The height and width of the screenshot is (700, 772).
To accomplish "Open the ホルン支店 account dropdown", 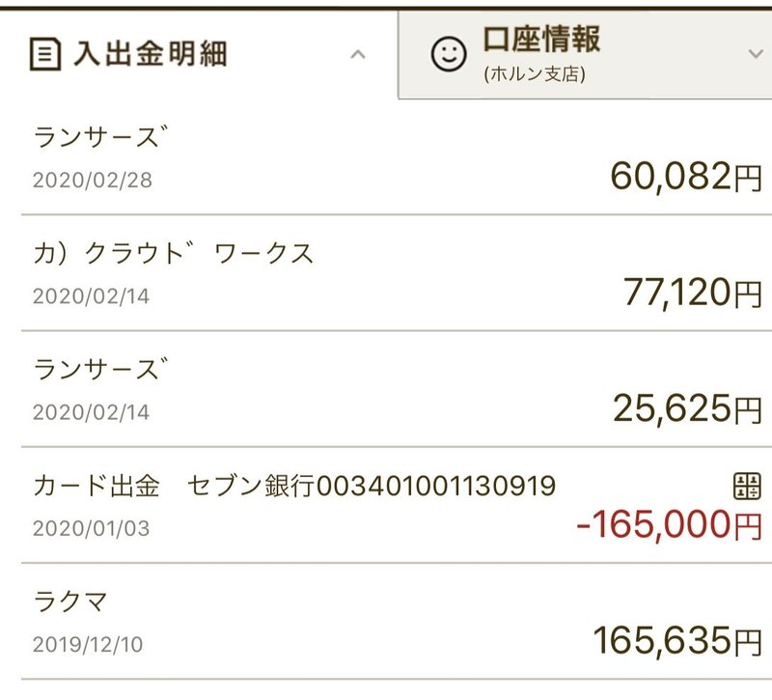I will tap(754, 54).
